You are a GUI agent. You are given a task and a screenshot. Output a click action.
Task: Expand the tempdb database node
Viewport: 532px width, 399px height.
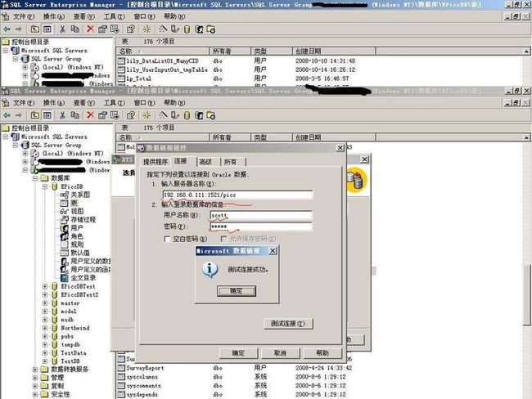click(x=45, y=345)
